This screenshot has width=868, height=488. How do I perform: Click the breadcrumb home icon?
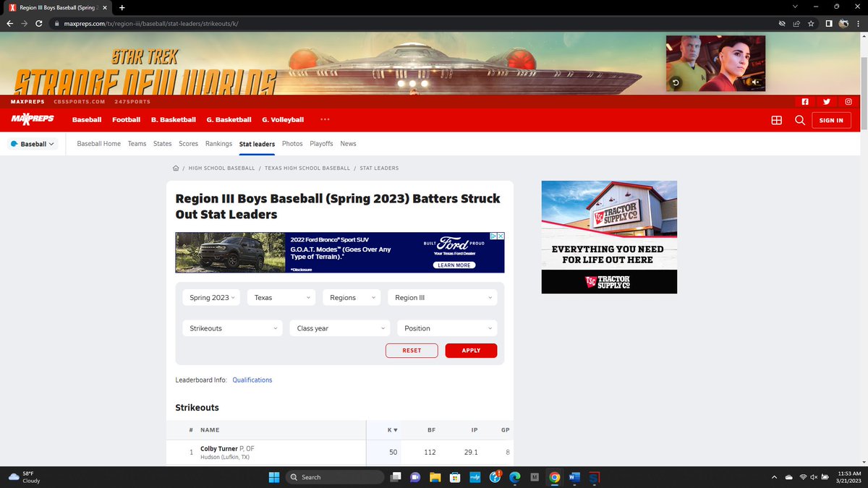click(x=176, y=168)
